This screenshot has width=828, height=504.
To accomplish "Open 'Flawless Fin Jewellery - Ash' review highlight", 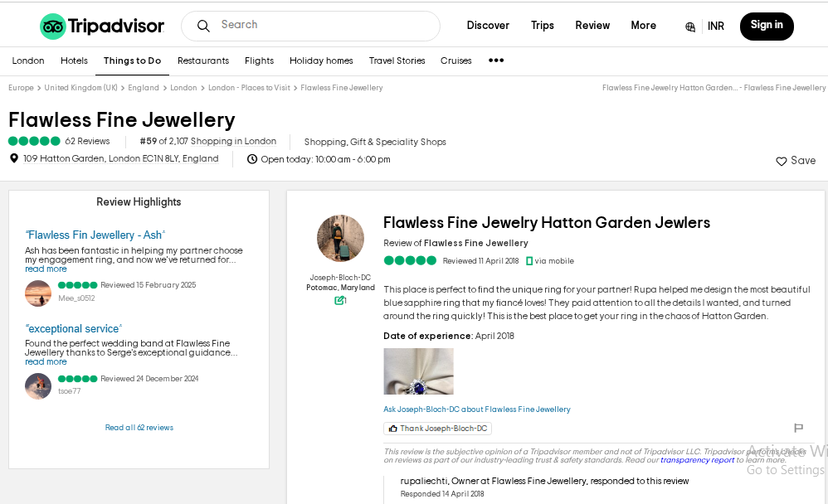I will pos(95,235).
